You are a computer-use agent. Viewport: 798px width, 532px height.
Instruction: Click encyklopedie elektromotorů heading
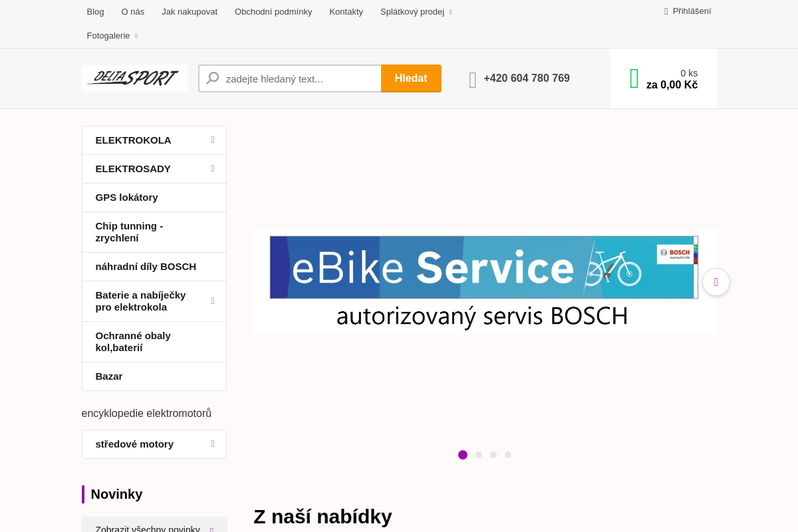click(x=146, y=414)
